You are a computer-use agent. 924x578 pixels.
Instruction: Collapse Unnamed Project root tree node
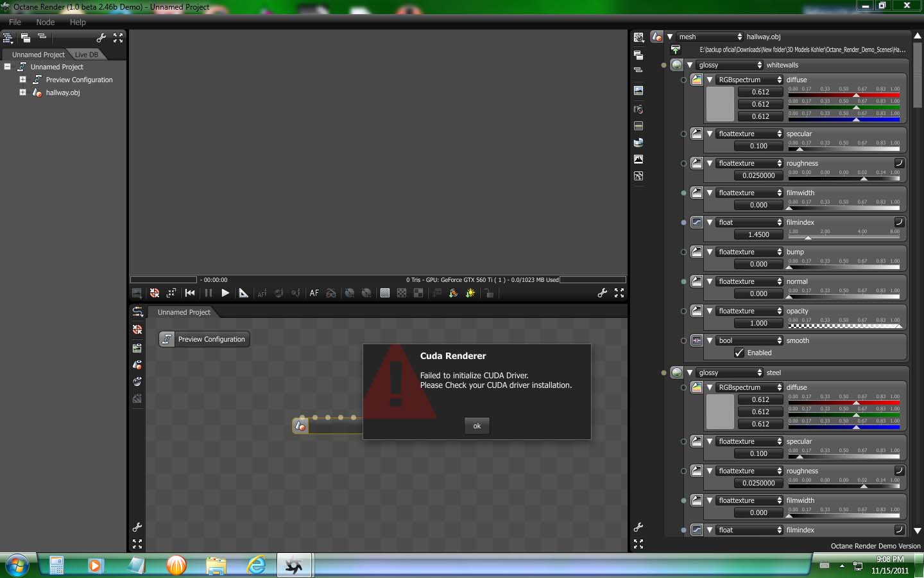pyautogui.click(x=7, y=67)
